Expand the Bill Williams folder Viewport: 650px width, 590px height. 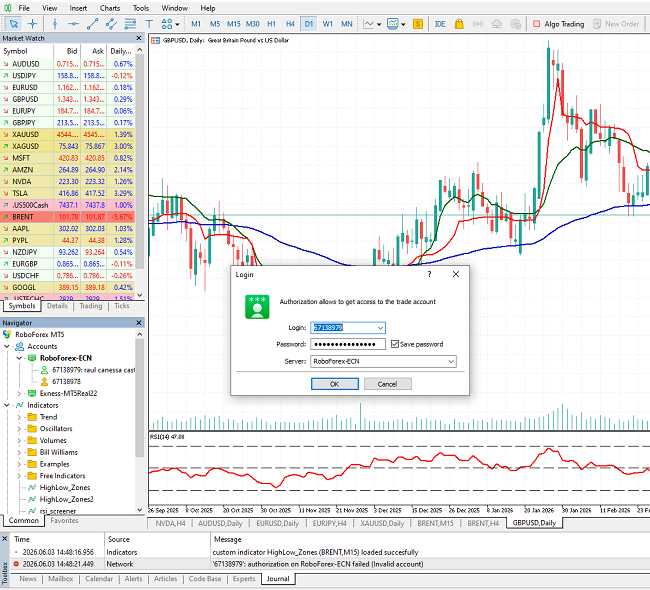click(19, 452)
